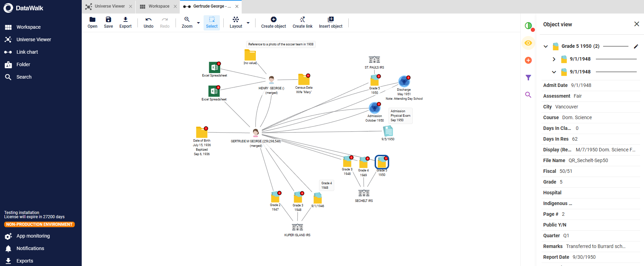Select the HENRY GEORGE person node
Viewport: 644px width, 266px height.
click(x=271, y=80)
